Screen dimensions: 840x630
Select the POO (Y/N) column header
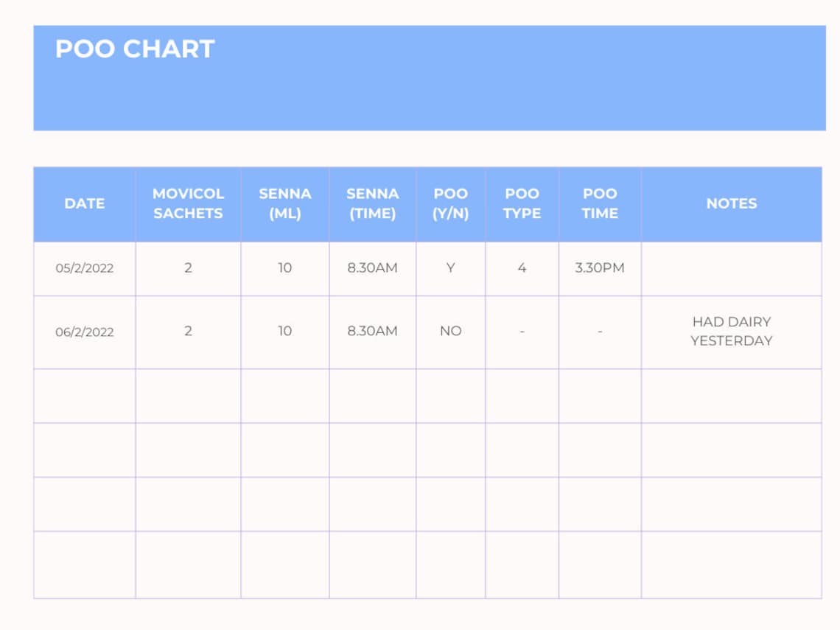(451, 204)
